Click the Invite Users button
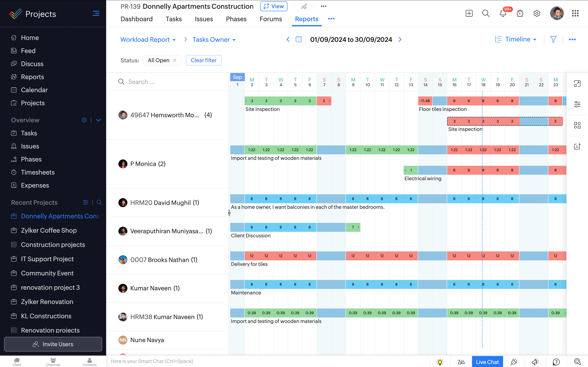The height and width of the screenshot is (367, 588). point(53,344)
